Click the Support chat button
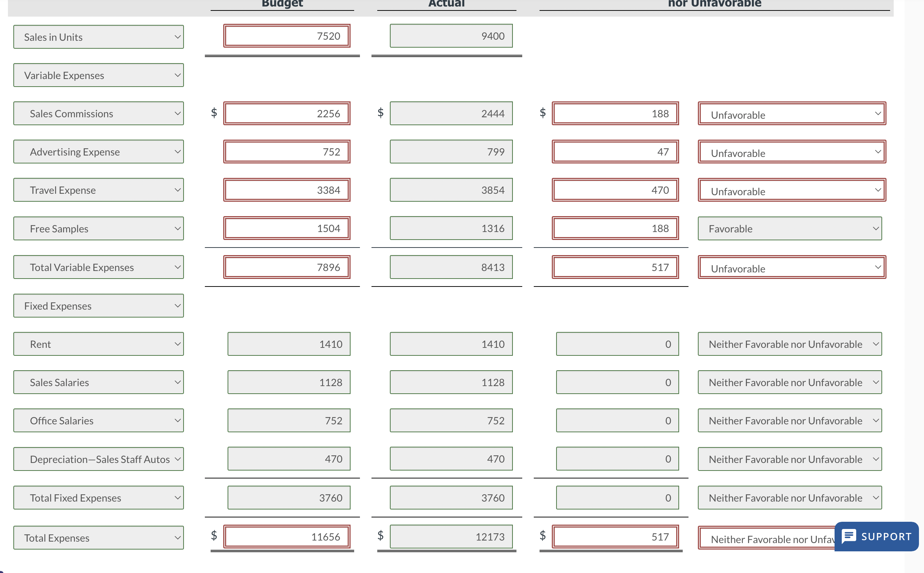 tap(876, 536)
